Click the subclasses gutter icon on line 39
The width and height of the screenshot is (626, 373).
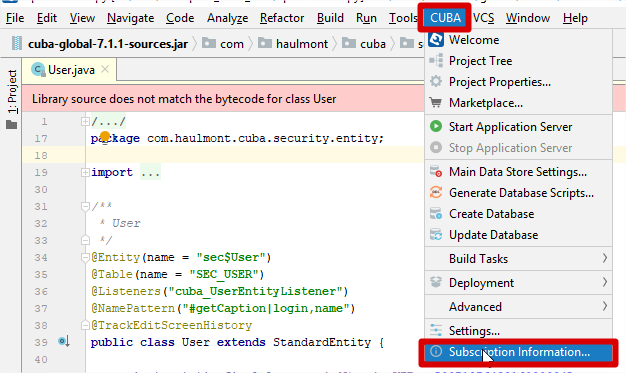click(64, 342)
